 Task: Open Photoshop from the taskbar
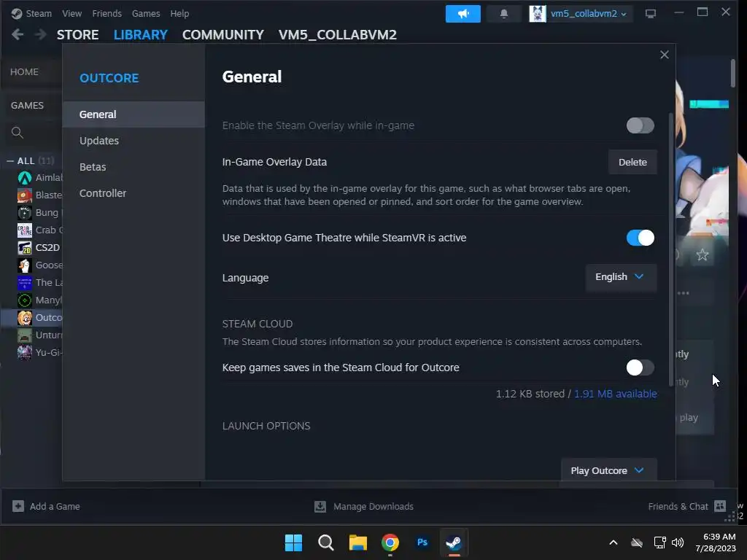tap(422, 542)
